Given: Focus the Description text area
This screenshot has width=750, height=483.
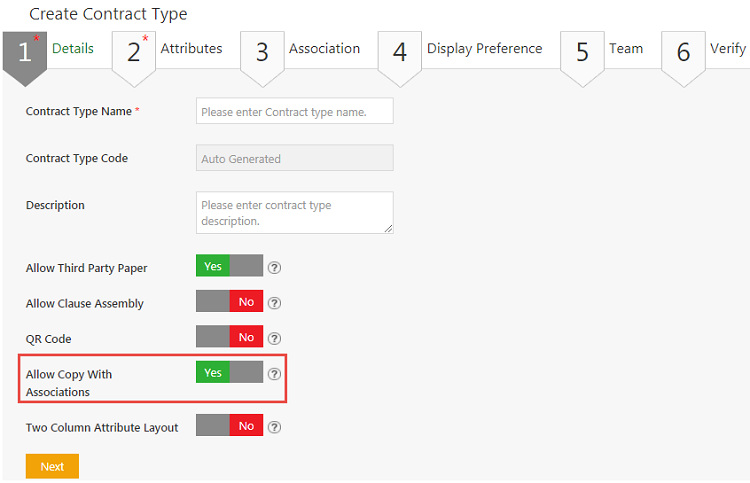Looking at the screenshot, I should [294, 212].
